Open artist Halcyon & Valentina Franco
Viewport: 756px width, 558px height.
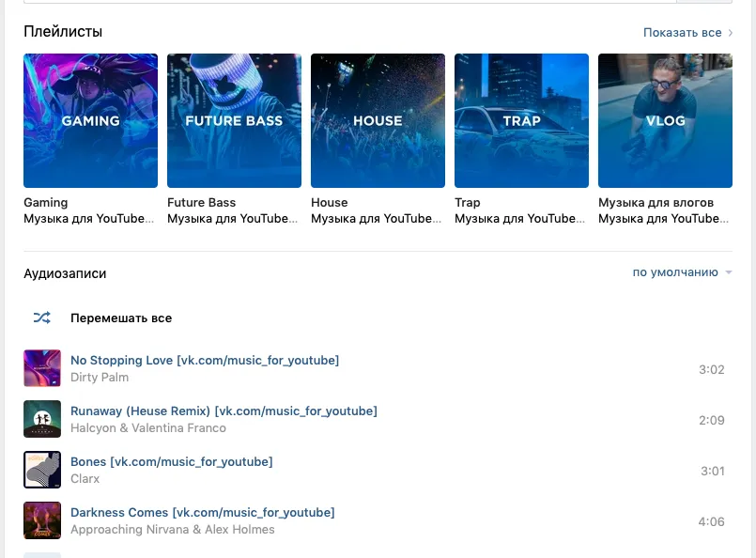[148, 427]
